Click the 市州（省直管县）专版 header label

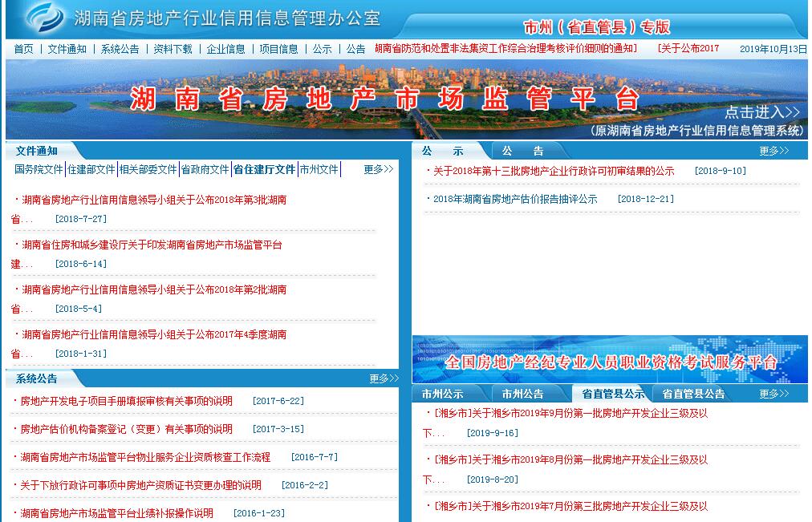[x=597, y=27]
